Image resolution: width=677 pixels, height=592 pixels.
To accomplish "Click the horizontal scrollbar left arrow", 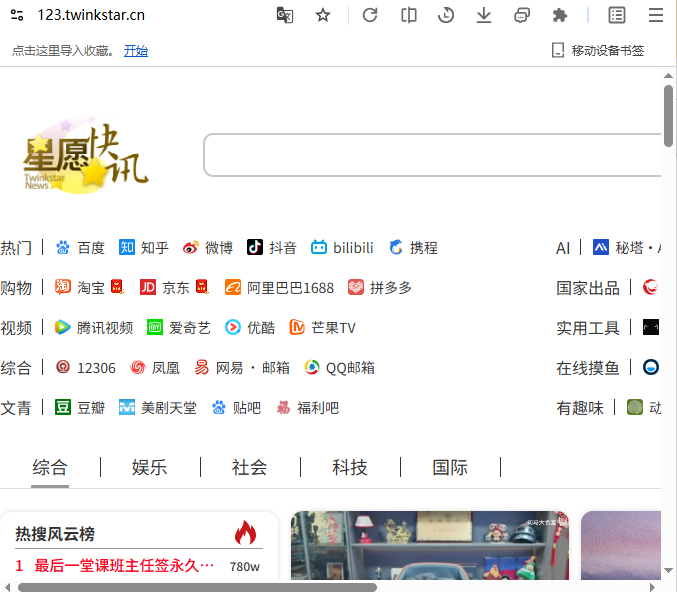I will pos(8,587).
